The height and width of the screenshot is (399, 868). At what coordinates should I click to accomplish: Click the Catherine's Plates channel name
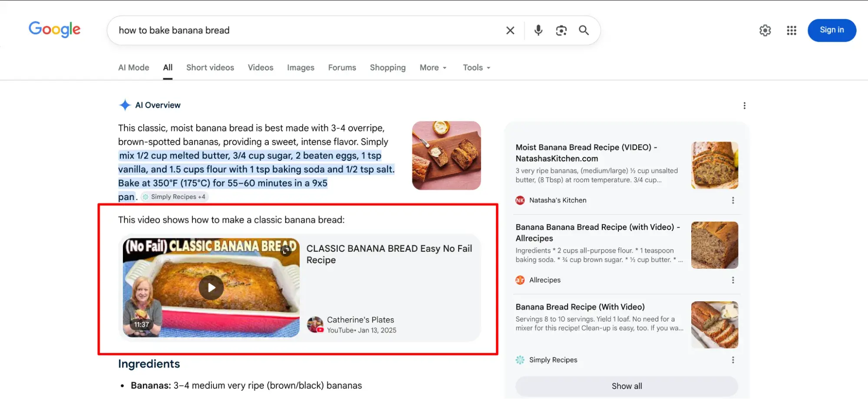(x=360, y=320)
